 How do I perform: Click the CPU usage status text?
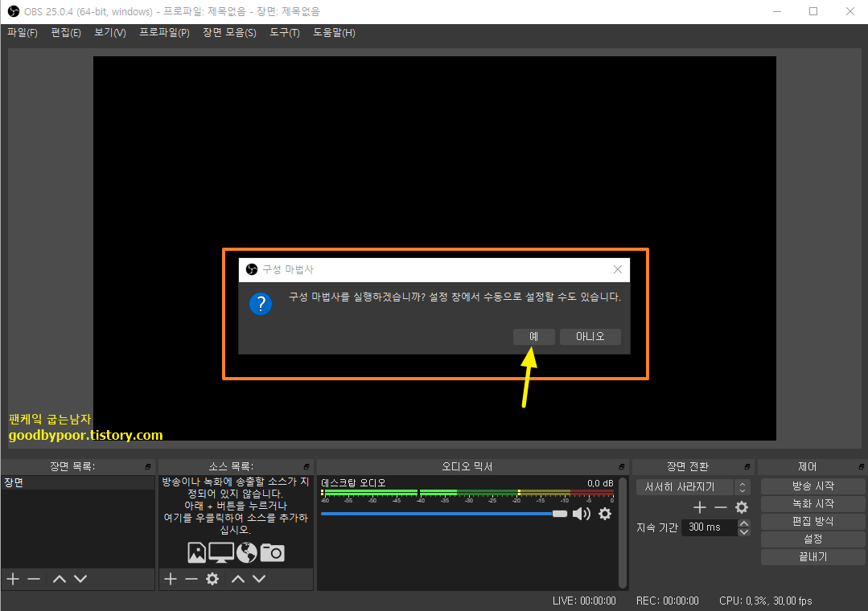pos(765,601)
